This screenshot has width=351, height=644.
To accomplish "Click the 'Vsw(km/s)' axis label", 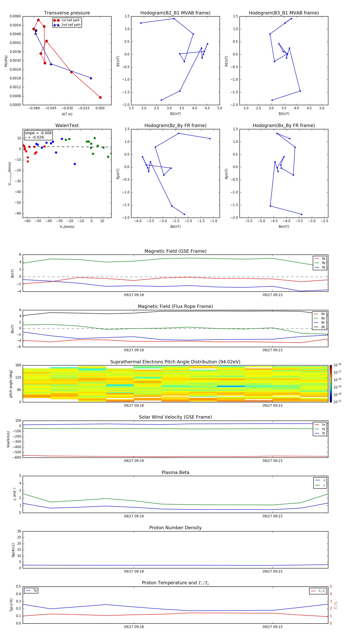I will (x=8, y=439).
